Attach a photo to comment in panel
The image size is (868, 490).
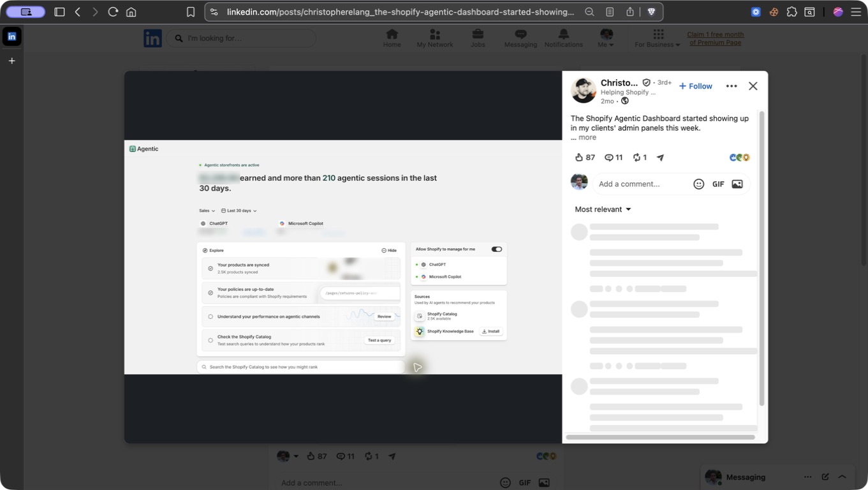pos(737,184)
